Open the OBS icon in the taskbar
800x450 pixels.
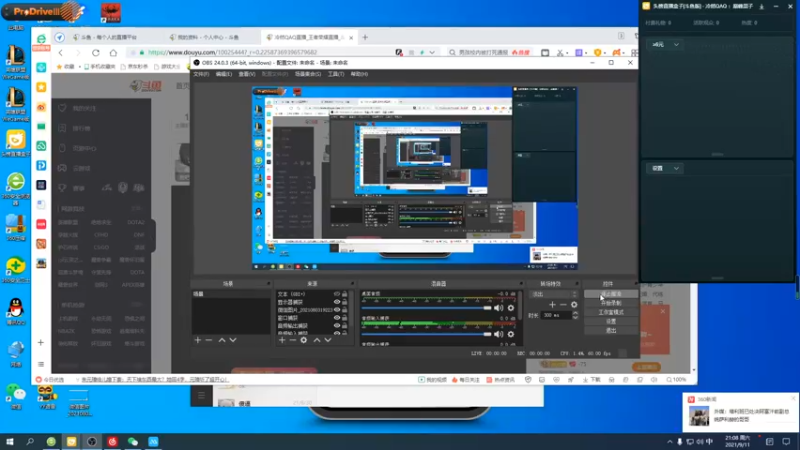pos(92,441)
